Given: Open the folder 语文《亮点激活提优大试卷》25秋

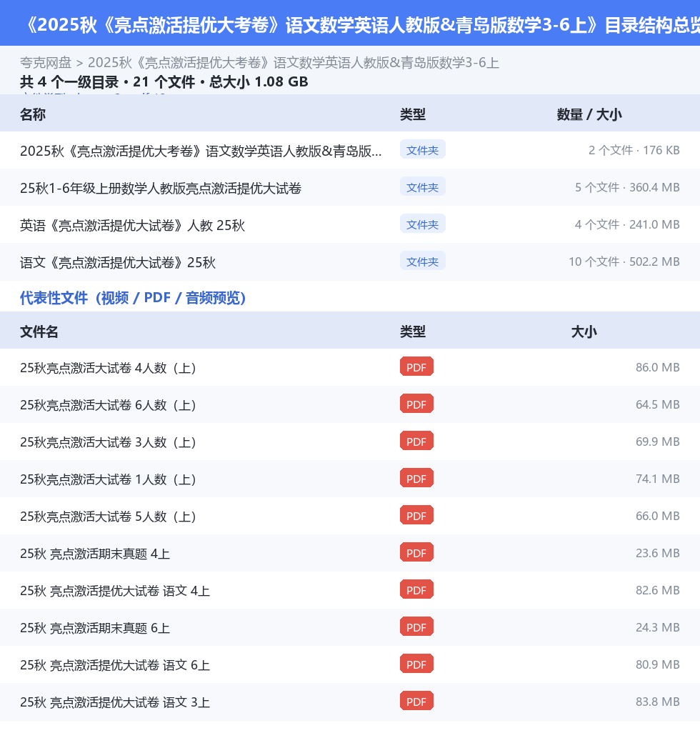Looking at the screenshot, I should pos(117,262).
